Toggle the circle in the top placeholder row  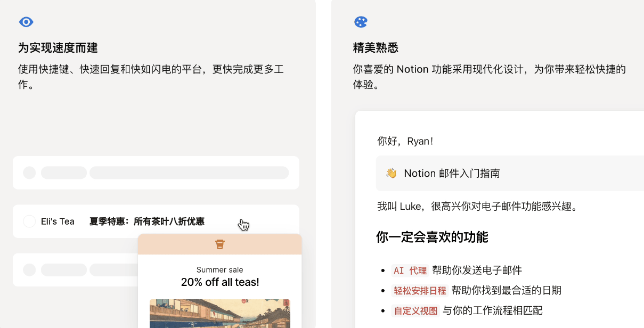(29, 173)
